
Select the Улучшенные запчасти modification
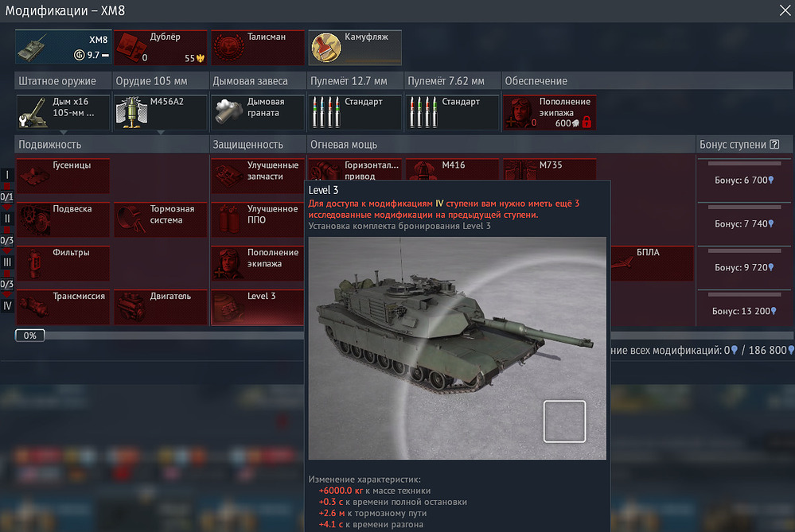coord(258,176)
